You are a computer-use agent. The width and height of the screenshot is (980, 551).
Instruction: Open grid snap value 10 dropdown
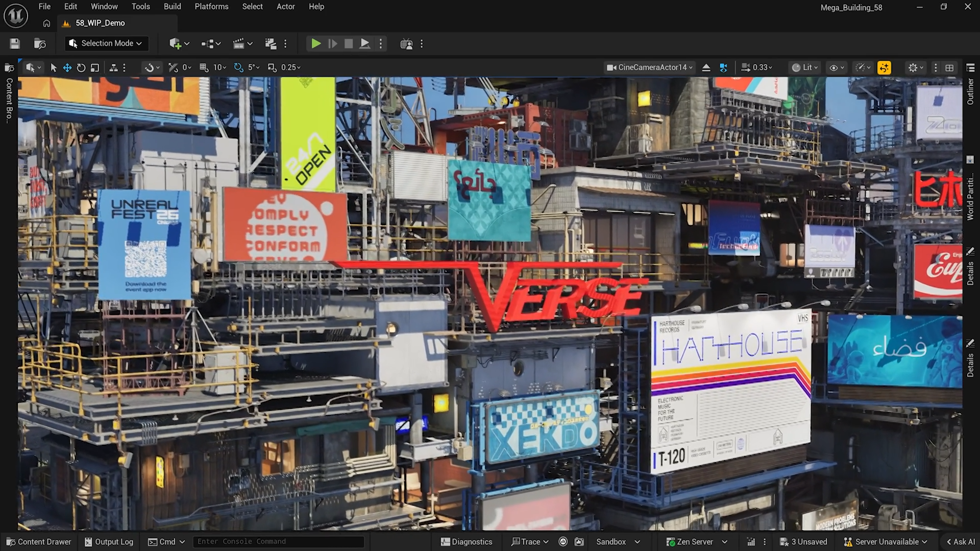click(x=220, y=67)
